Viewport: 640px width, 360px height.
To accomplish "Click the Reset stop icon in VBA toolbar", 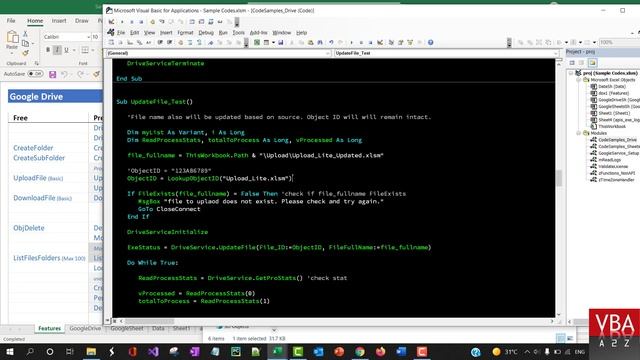I will pos(370,42).
